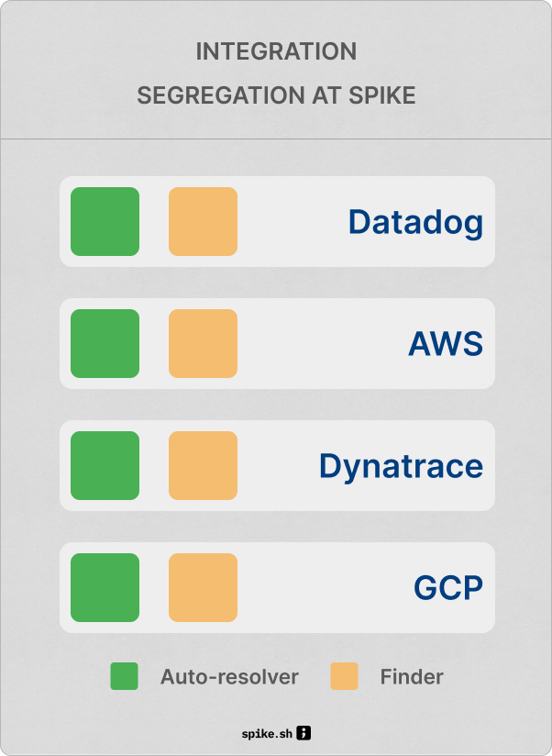The width and height of the screenshot is (552, 756).
Task: Click the green Auto-resolver square for Dynatrace
Action: click(105, 465)
